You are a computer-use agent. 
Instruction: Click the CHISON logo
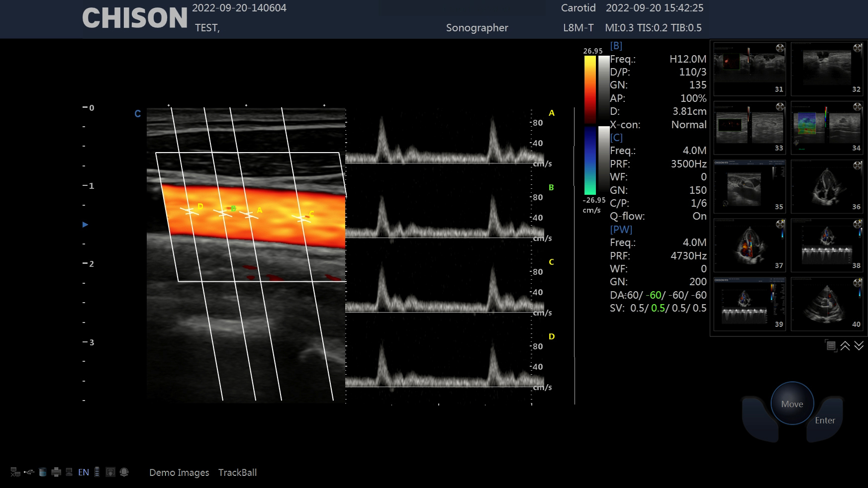pyautogui.click(x=135, y=18)
